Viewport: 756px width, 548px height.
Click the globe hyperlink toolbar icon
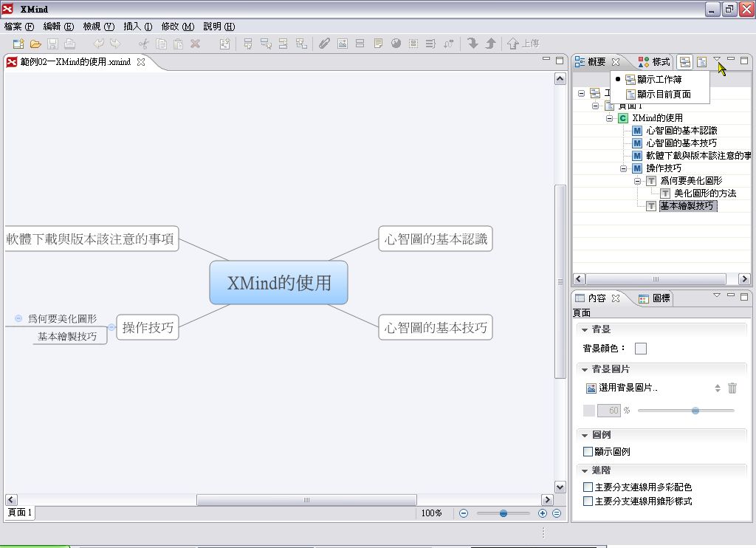tap(396, 44)
